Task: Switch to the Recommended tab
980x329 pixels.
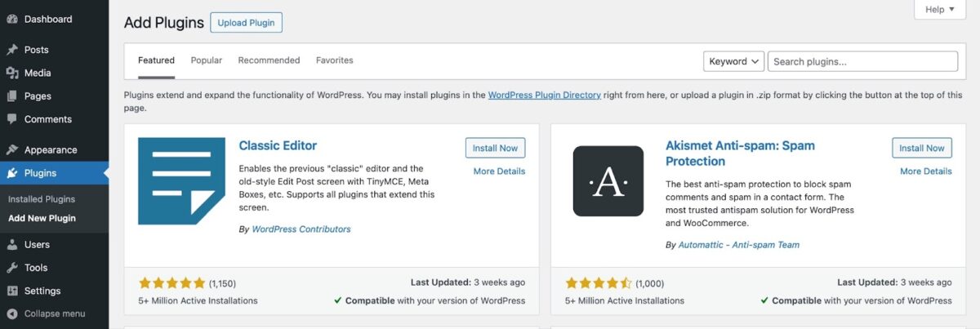Action: [269, 60]
